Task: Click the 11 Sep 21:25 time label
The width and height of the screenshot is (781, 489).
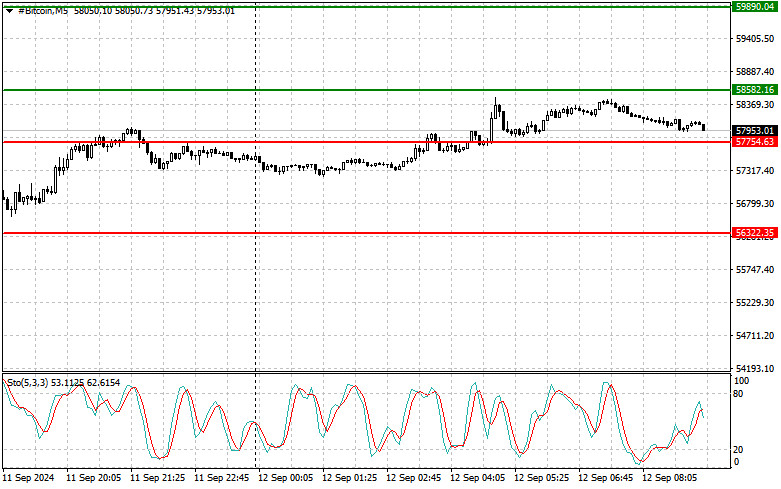Action: pyautogui.click(x=157, y=478)
